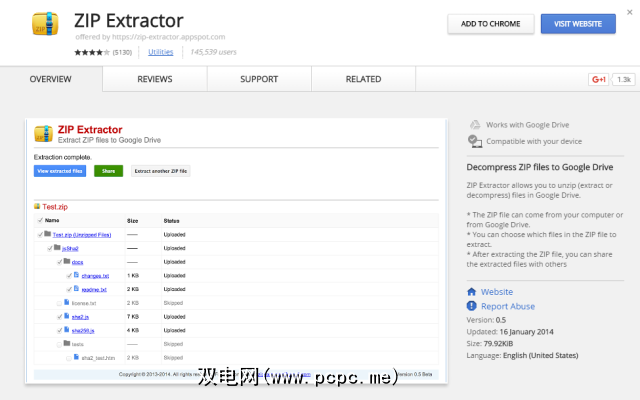Open the jsSha2 folder link
This screenshot has height=400, width=640.
tap(70, 249)
